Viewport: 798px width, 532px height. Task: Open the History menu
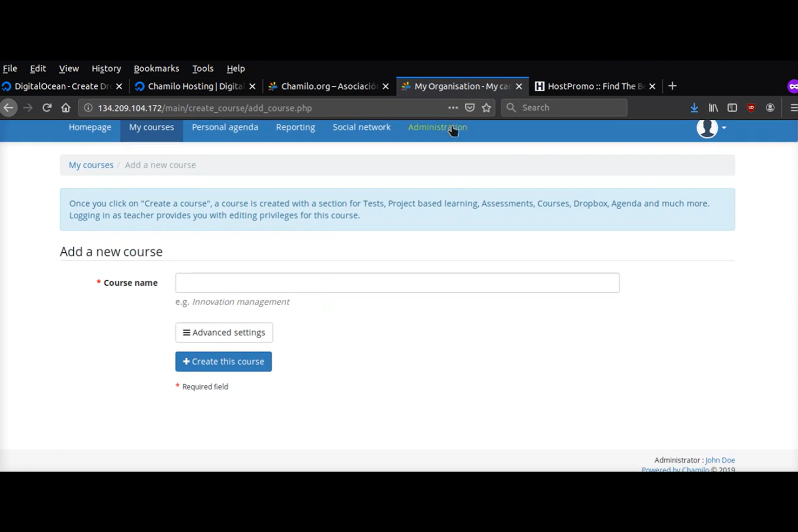[x=106, y=68]
